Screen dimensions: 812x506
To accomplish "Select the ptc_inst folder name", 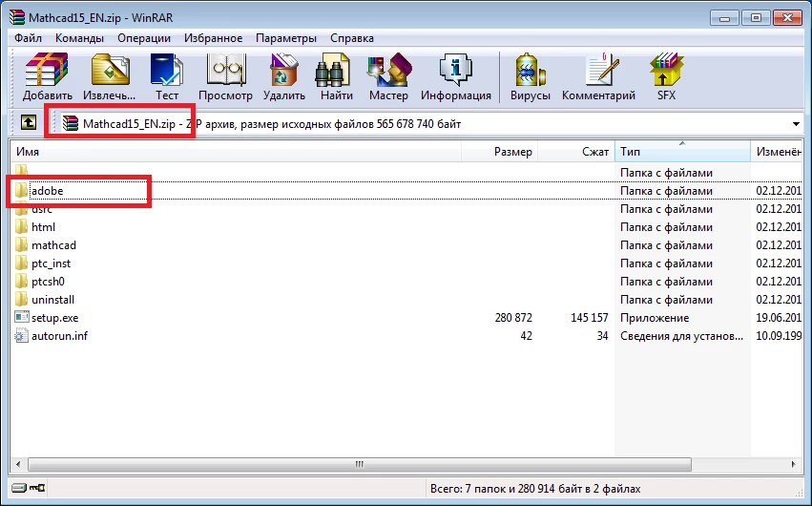I will click(x=51, y=264).
